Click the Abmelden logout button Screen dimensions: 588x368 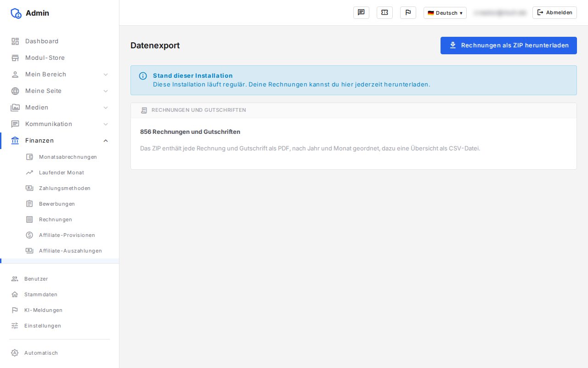pos(554,13)
